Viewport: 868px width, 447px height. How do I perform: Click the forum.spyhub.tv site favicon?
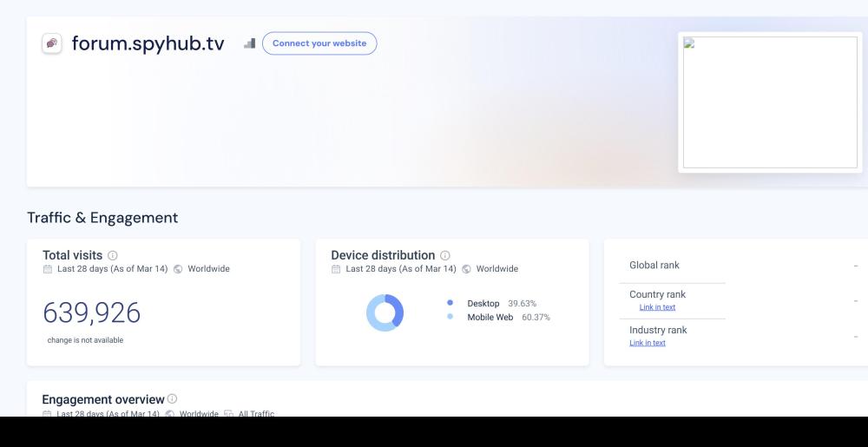click(x=52, y=43)
